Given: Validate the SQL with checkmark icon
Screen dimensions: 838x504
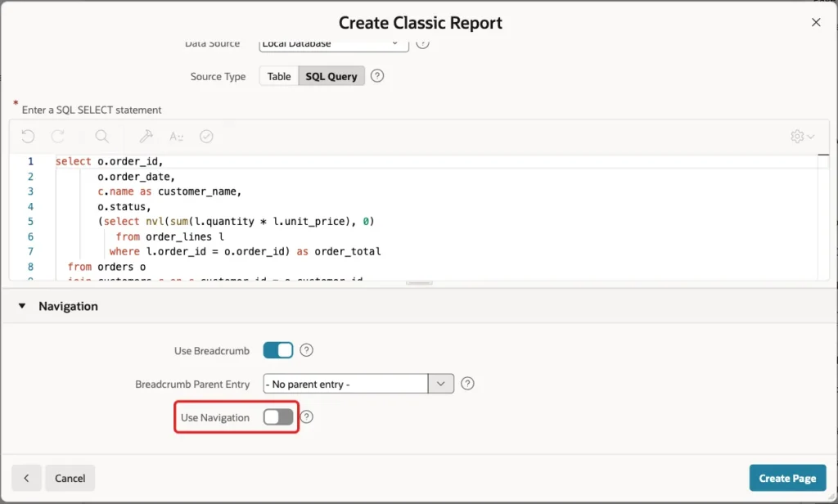Looking at the screenshot, I should (x=206, y=137).
